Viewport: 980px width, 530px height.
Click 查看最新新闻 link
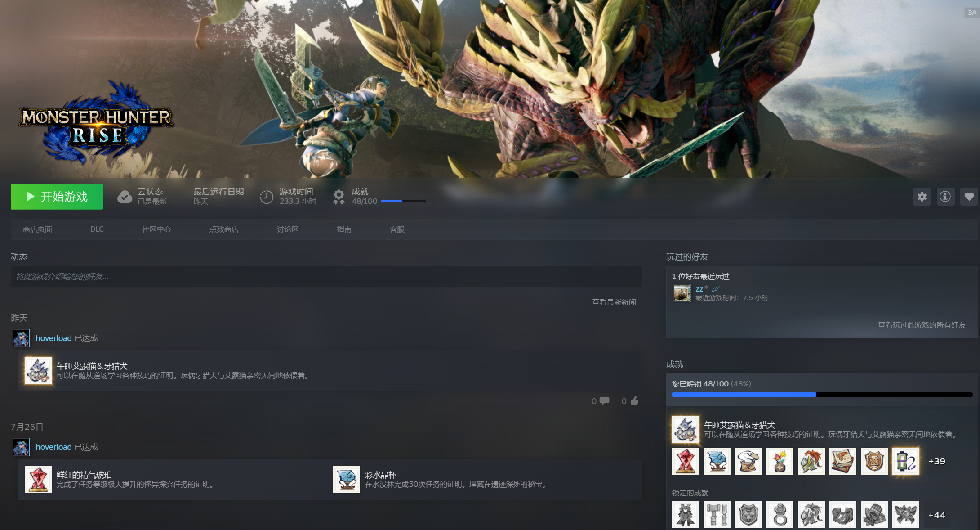[614, 302]
